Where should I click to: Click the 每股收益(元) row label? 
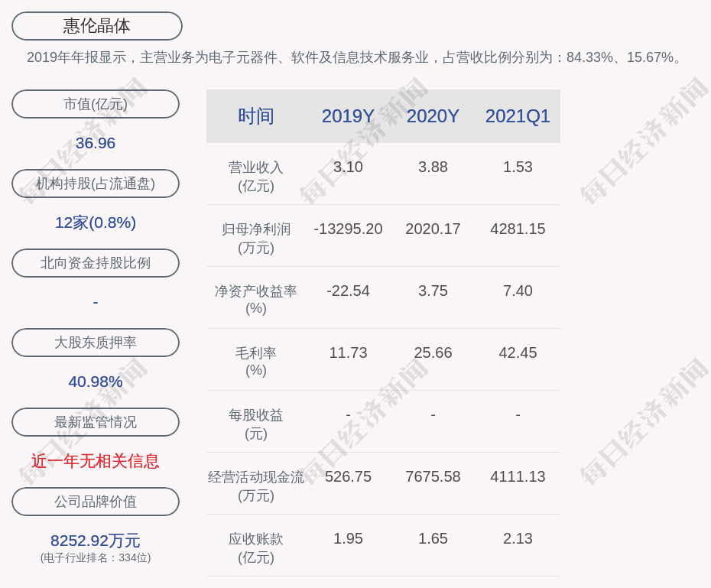(x=256, y=424)
